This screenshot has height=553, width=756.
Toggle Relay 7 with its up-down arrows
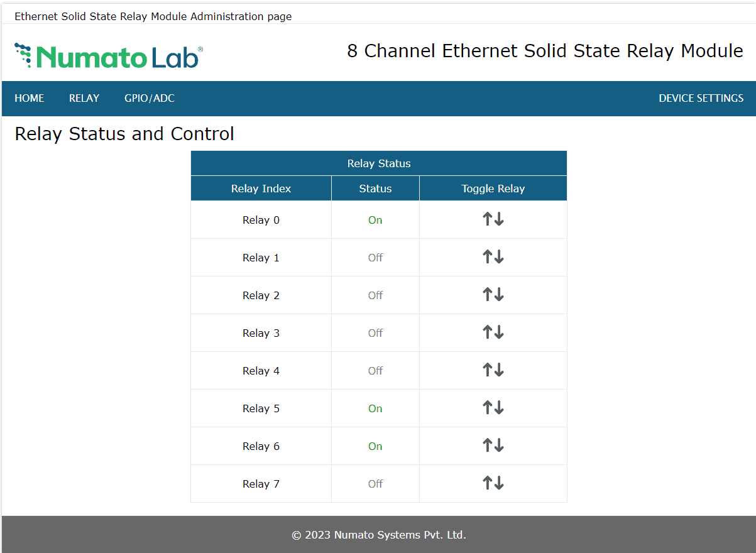pos(493,483)
